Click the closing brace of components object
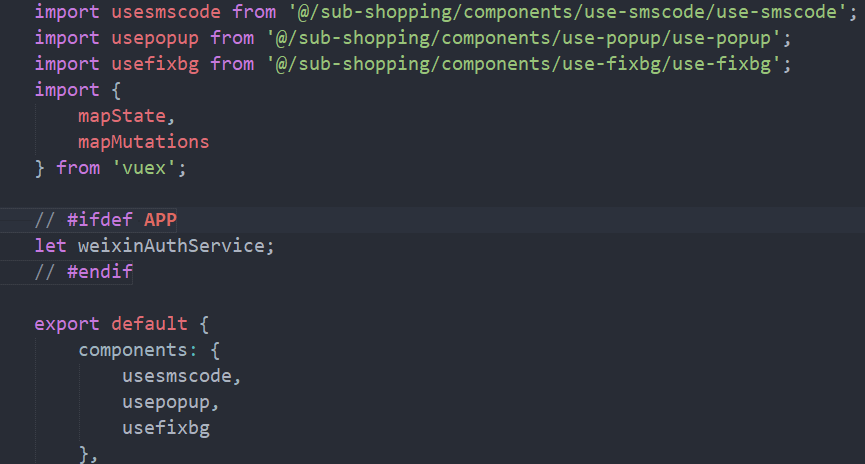This screenshot has width=865, height=464. click(83, 454)
